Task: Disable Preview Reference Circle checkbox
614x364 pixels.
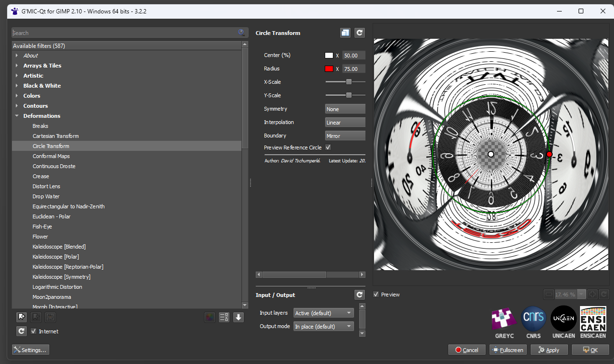Action: tap(328, 148)
